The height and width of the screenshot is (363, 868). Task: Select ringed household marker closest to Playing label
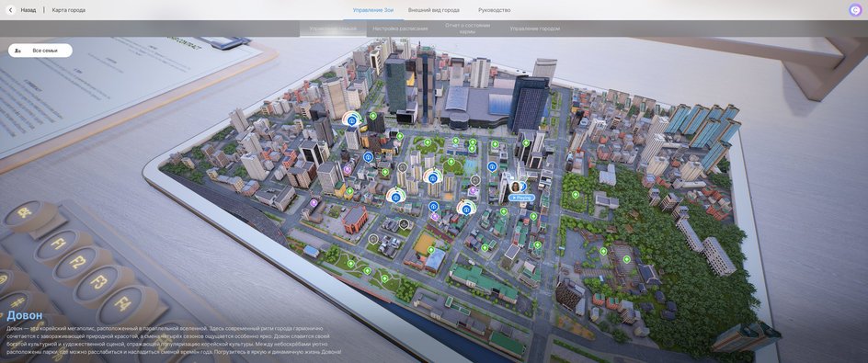pyautogui.click(x=467, y=209)
